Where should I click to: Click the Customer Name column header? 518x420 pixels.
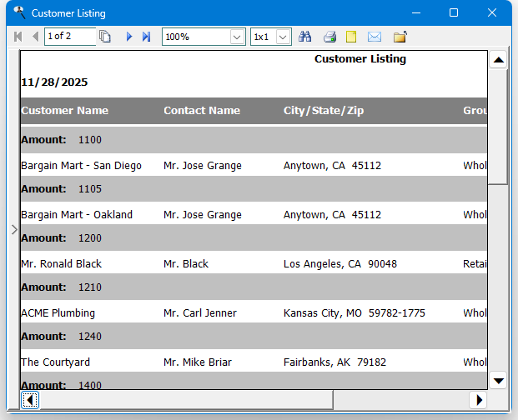click(x=64, y=111)
